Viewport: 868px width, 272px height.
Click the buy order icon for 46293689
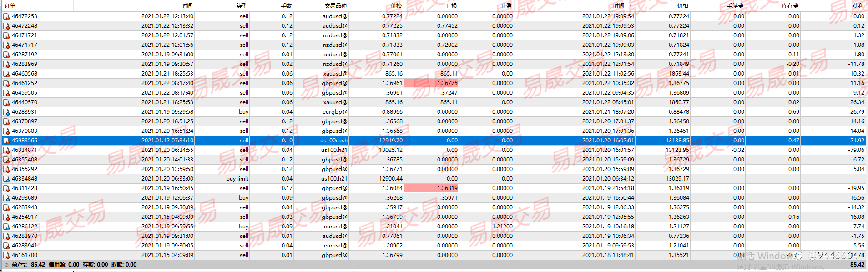coord(6,198)
